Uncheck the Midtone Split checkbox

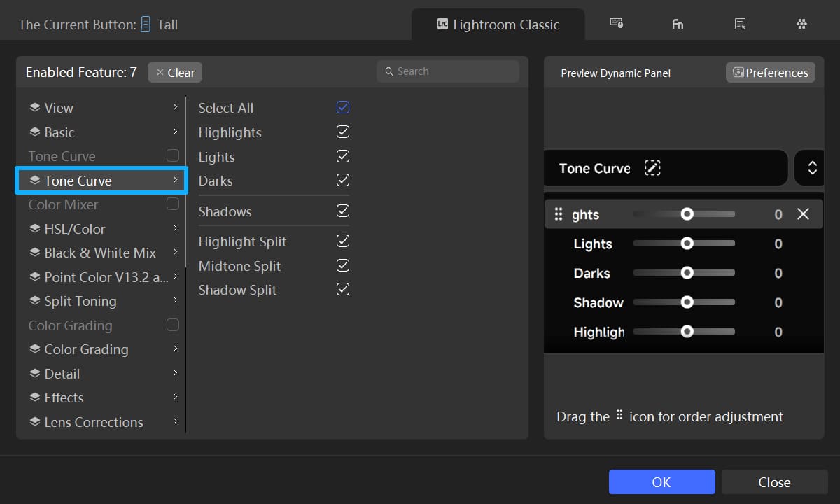[x=343, y=265]
